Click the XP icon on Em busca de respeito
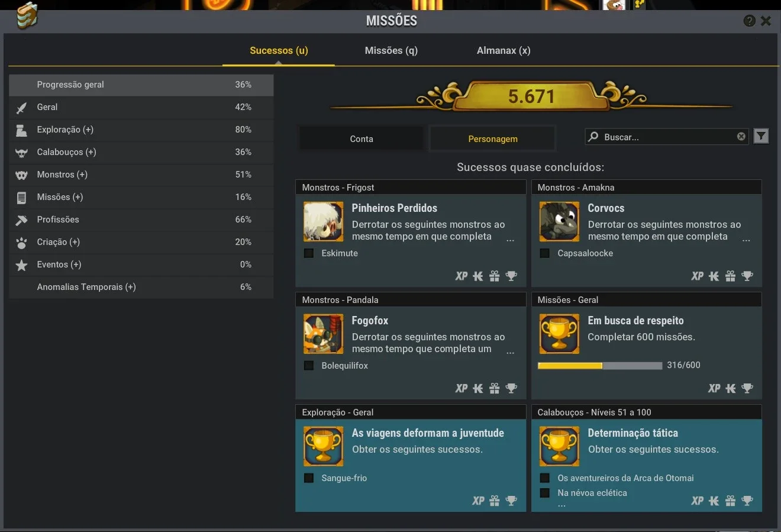This screenshot has height=532, width=781. point(714,388)
